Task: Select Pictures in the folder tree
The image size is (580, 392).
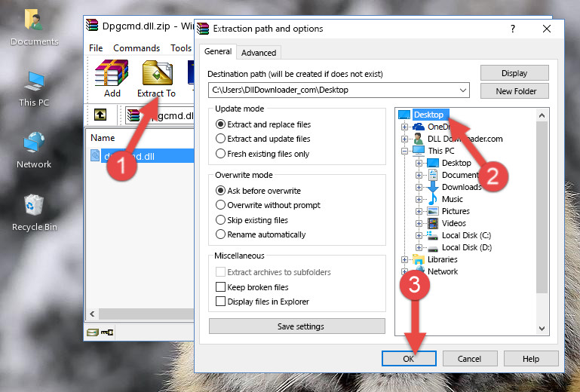Action: point(456,211)
